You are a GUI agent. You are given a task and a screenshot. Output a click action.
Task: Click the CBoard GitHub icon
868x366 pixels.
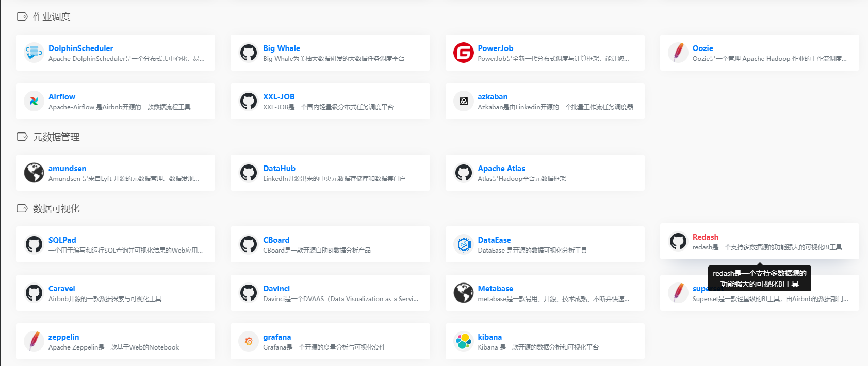point(249,244)
